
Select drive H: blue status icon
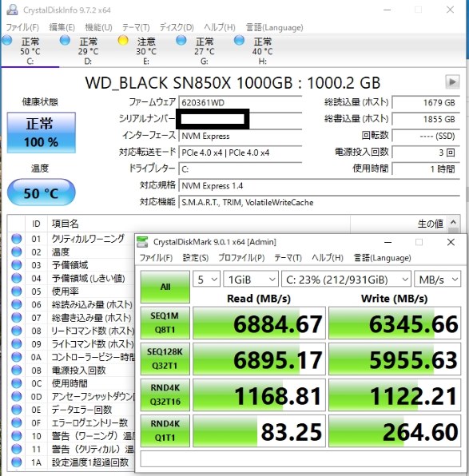239,41
